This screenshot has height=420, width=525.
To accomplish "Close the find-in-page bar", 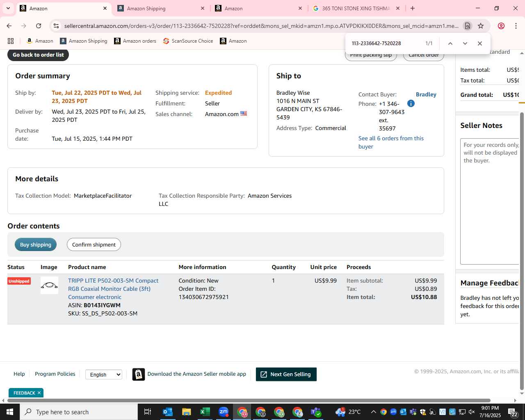I will tap(479, 43).
